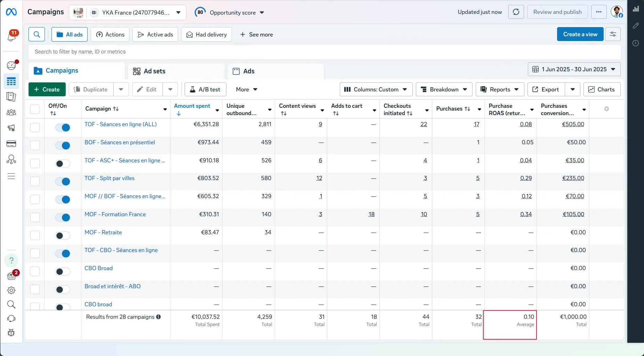This screenshot has width=644, height=356.
Task: Open the right panel bar chart icon
Action: tap(636, 9)
